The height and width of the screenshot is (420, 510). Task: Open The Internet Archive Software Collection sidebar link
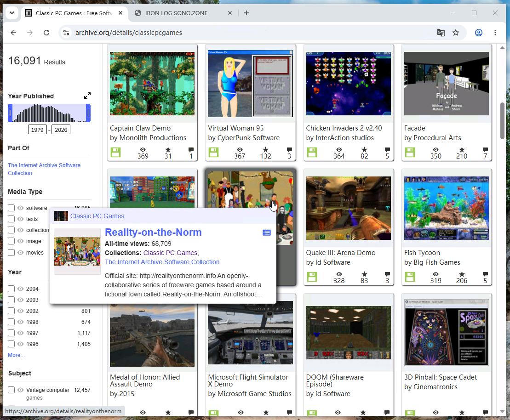tap(44, 169)
